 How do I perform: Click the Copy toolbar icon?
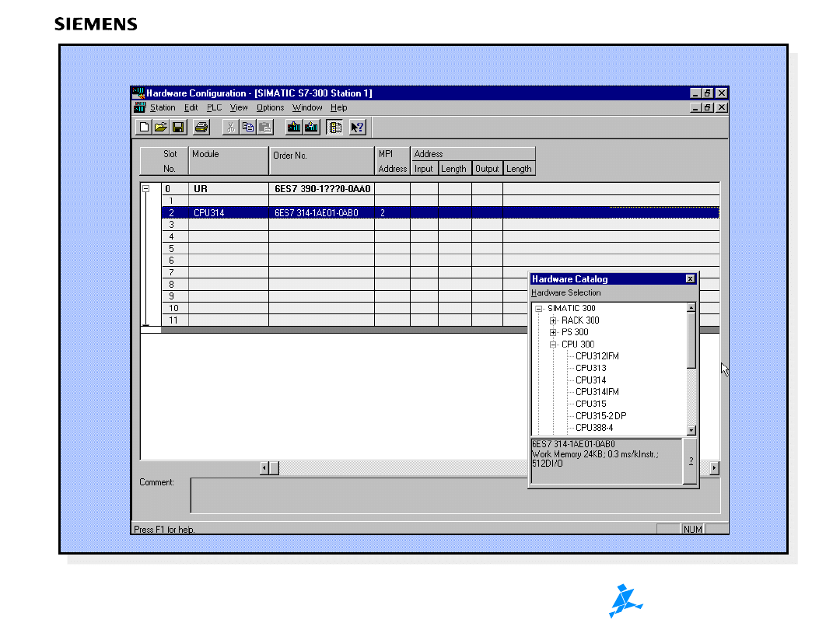tap(247, 127)
